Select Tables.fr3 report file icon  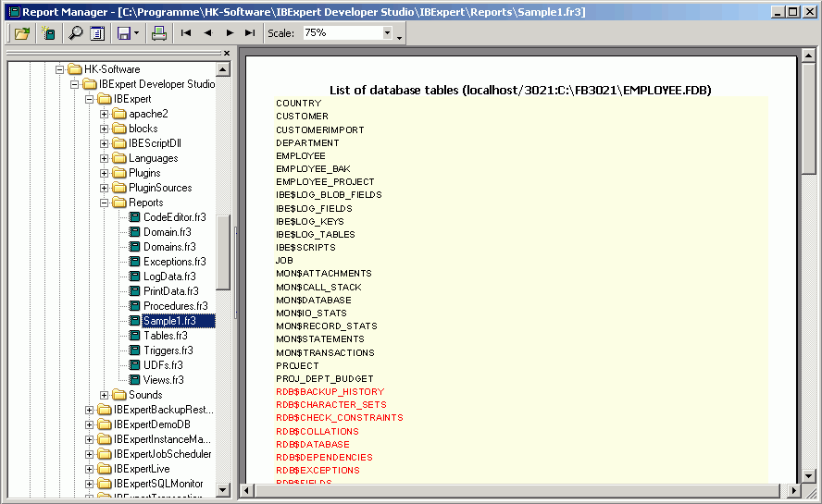click(x=135, y=336)
